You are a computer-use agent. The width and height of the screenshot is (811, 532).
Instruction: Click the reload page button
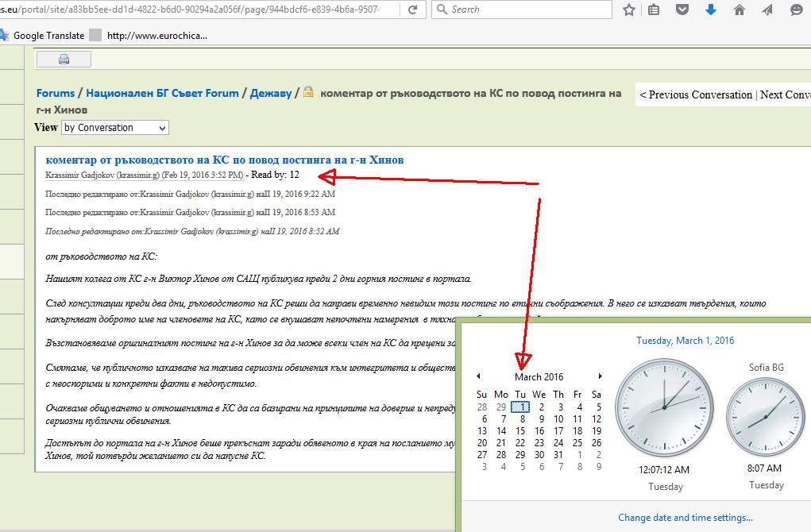coord(412,10)
